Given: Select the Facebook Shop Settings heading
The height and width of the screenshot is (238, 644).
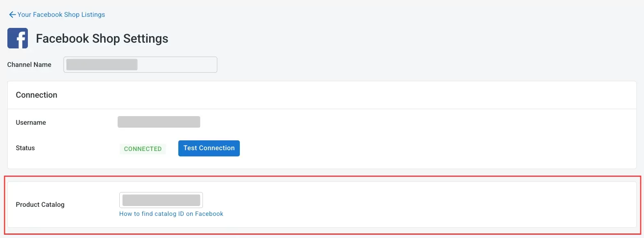Looking at the screenshot, I should [x=102, y=39].
